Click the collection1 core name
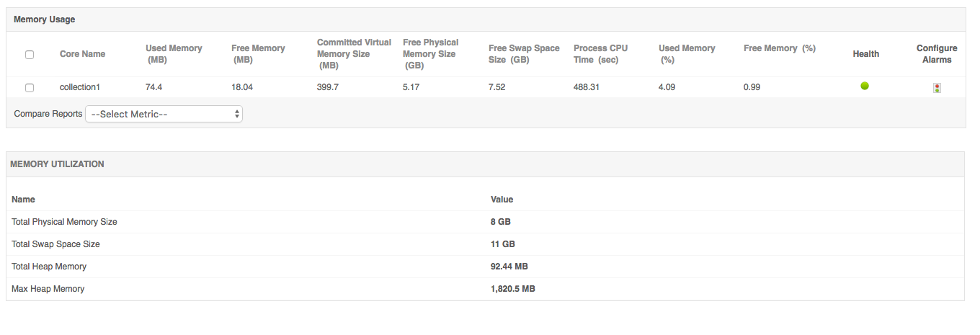 tap(79, 87)
